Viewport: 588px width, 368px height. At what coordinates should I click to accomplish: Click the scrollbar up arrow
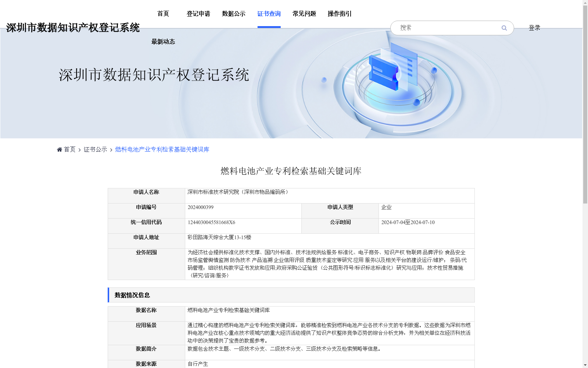[585, 3]
